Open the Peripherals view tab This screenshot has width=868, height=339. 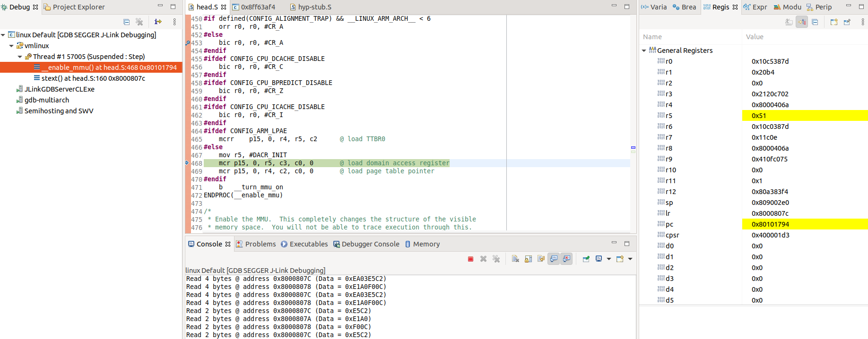(819, 7)
